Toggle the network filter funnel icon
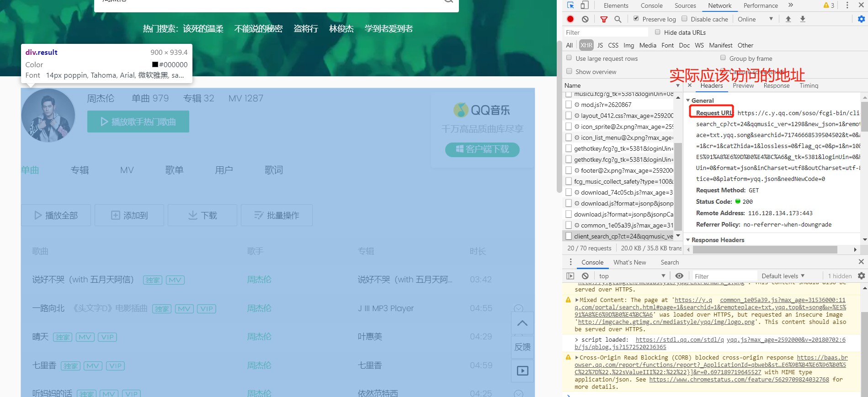The width and height of the screenshot is (868, 397). [604, 19]
